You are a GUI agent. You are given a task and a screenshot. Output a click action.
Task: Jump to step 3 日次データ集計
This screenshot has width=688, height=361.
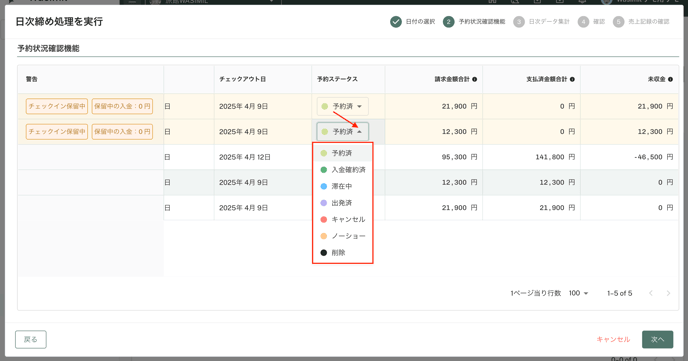[541, 21]
